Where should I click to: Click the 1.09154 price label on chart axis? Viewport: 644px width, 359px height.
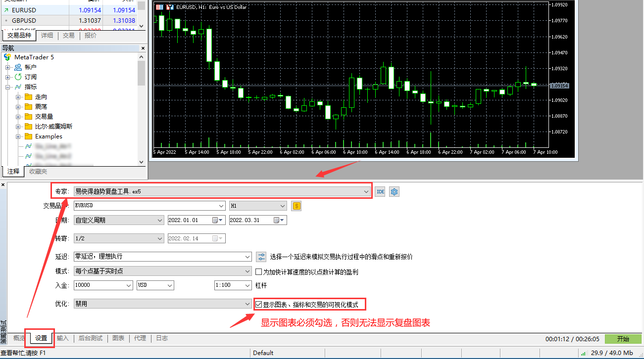coord(560,86)
